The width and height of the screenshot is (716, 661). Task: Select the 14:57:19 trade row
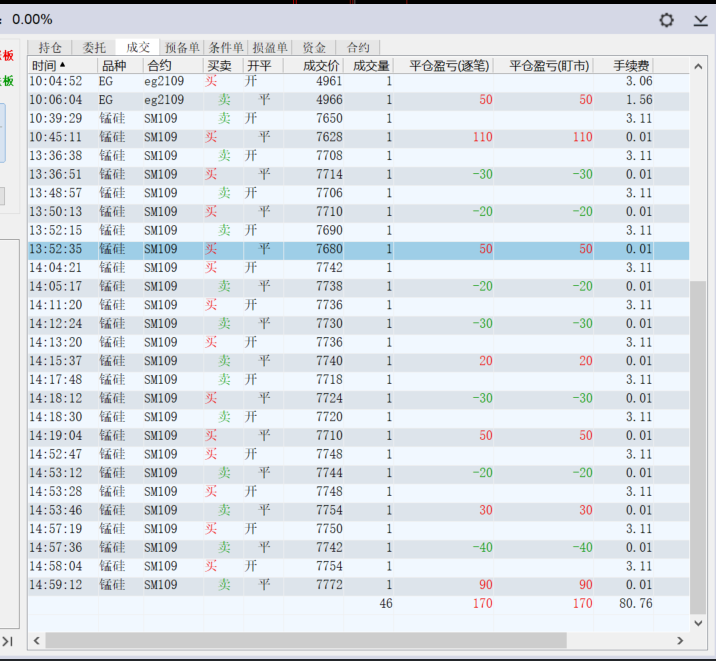pyautogui.click(x=358, y=529)
